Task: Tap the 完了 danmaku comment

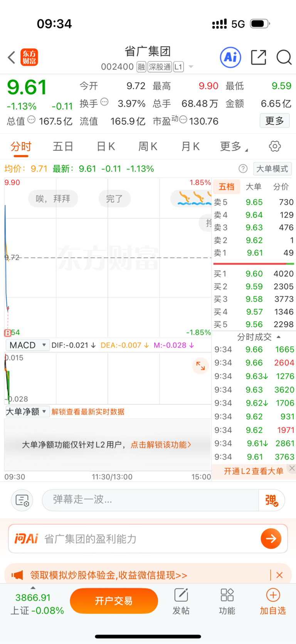Action: 114,199
